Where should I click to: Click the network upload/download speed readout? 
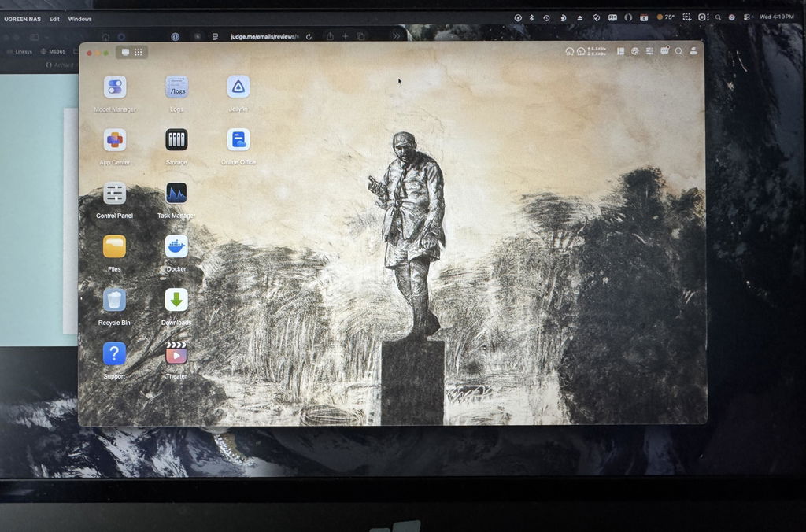597,51
